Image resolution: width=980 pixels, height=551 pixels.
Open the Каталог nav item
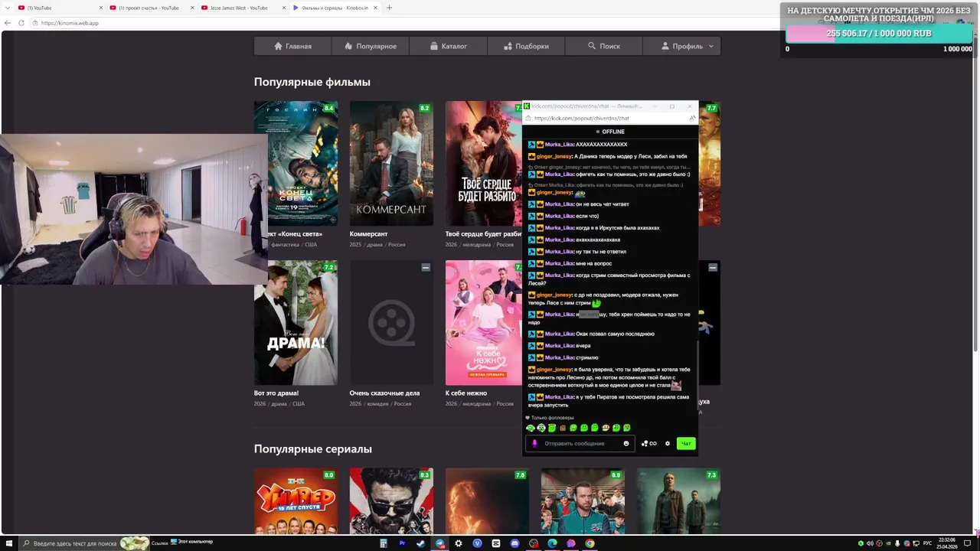448,46
